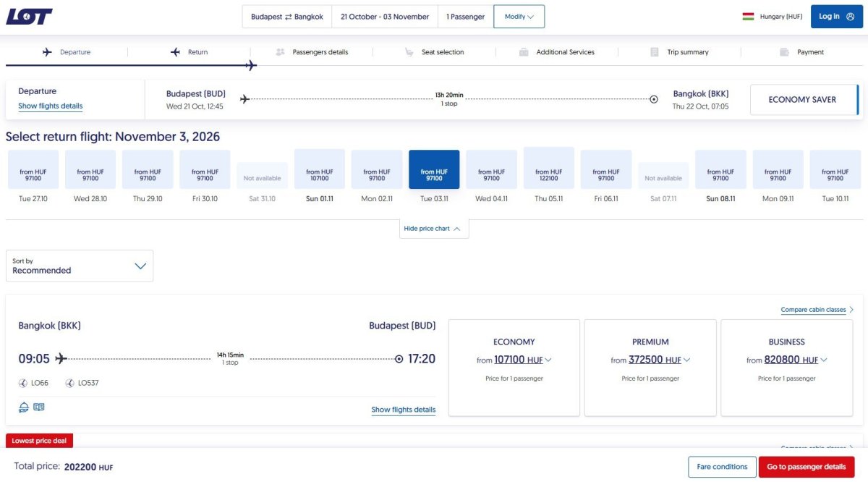Click the LOT carrier icon next to LO66
Screen dimensions: 868x482
click(23, 383)
